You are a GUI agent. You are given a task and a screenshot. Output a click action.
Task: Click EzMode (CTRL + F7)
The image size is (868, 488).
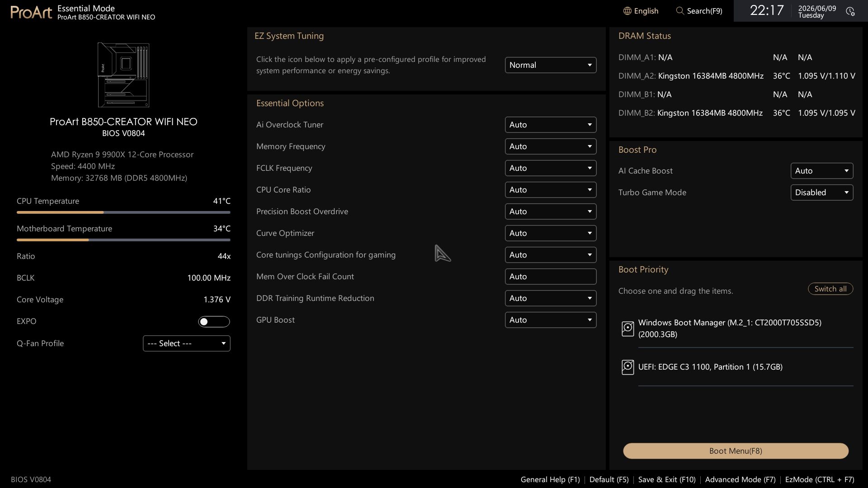pyautogui.click(x=820, y=479)
